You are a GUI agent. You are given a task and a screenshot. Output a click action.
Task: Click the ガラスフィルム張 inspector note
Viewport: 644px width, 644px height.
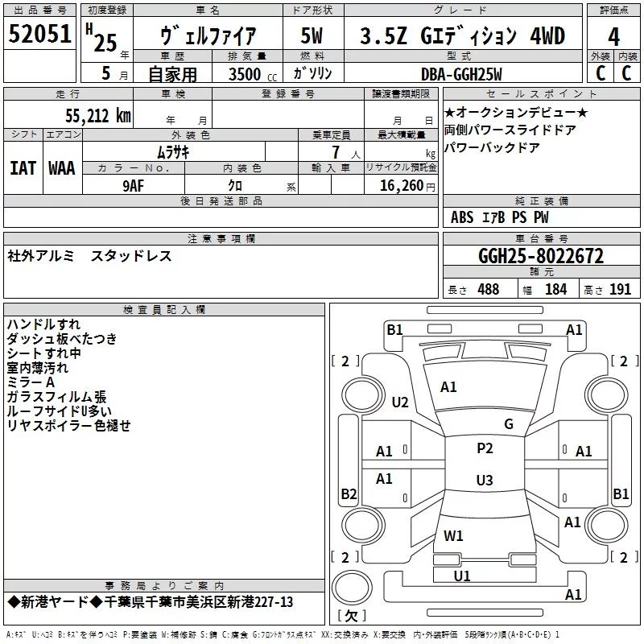tap(56, 397)
